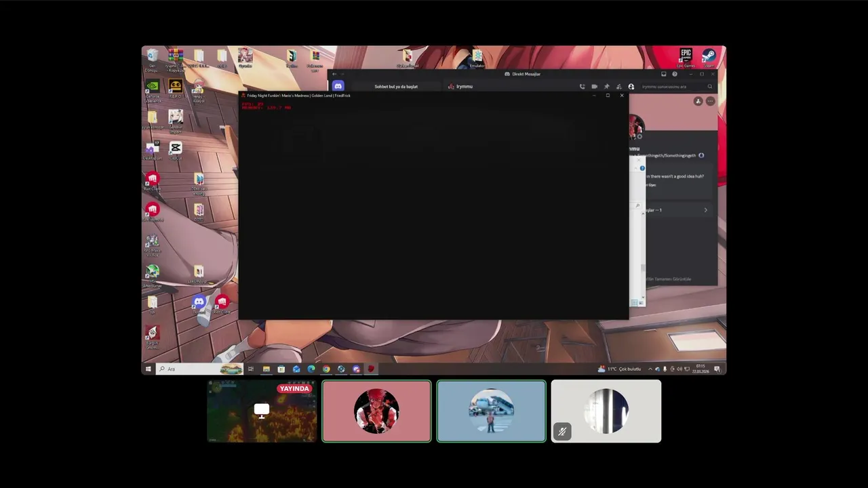Add friends to the Discord DM
Screen dimensions: 868x488
tap(618, 87)
